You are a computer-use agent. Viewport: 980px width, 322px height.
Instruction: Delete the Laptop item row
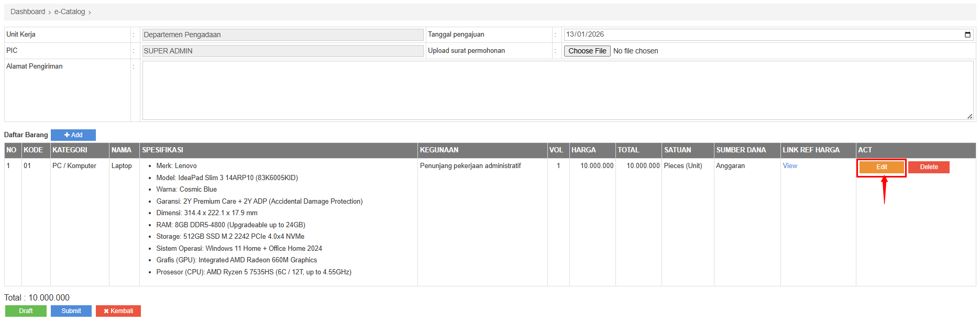click(929, 167)
